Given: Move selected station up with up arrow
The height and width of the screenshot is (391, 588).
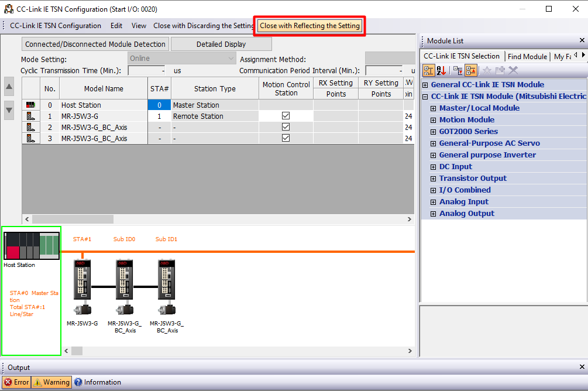Looking at the screenshot, I should (9, 87).
